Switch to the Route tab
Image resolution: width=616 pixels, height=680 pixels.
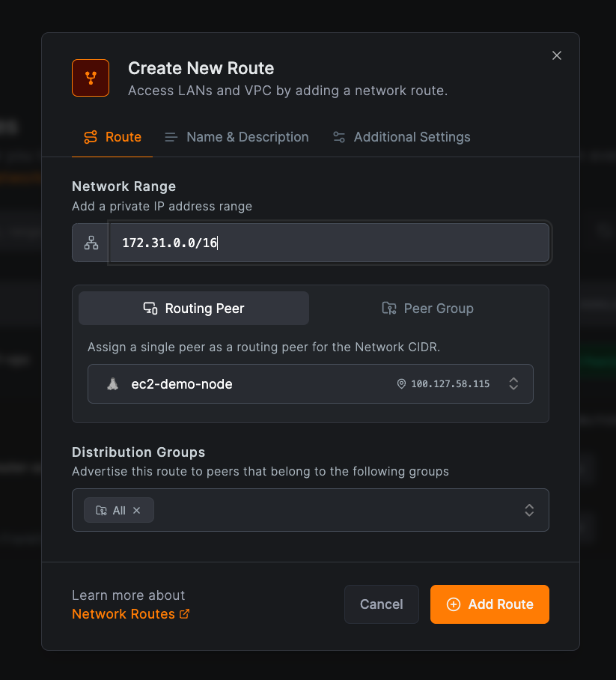coord(112,137)
